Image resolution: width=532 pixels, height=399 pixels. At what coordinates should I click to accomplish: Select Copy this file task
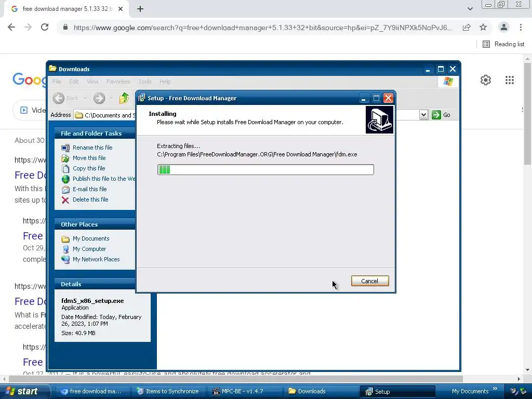[88, 168]
